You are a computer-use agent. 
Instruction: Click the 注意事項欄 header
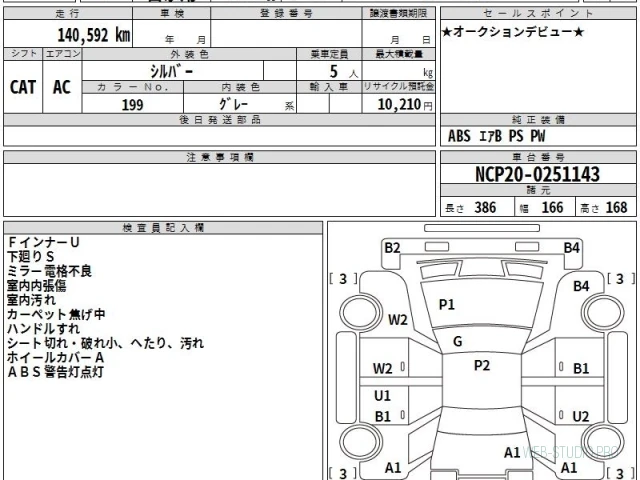(220, 157)
